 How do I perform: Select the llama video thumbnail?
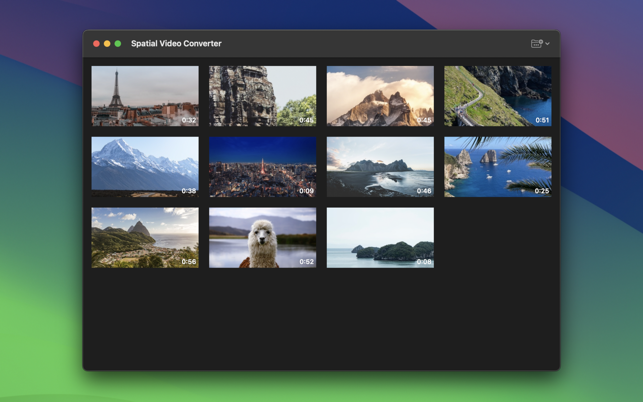pos(262,238)
